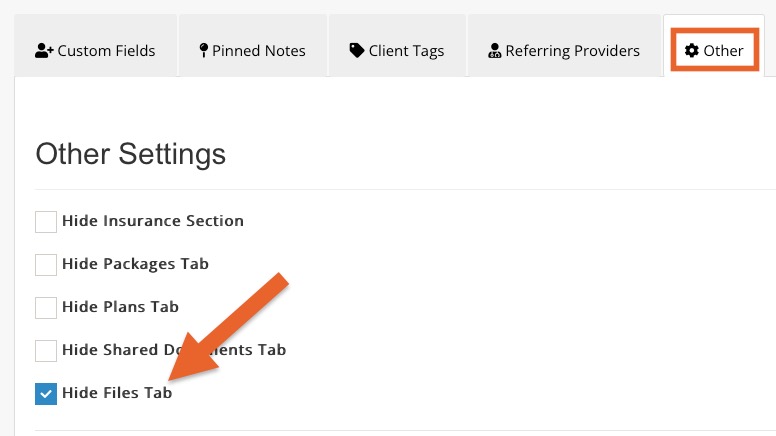Click the pushpin icon on Pinned Notes
776x436 pixels.
tap(203, 50)
